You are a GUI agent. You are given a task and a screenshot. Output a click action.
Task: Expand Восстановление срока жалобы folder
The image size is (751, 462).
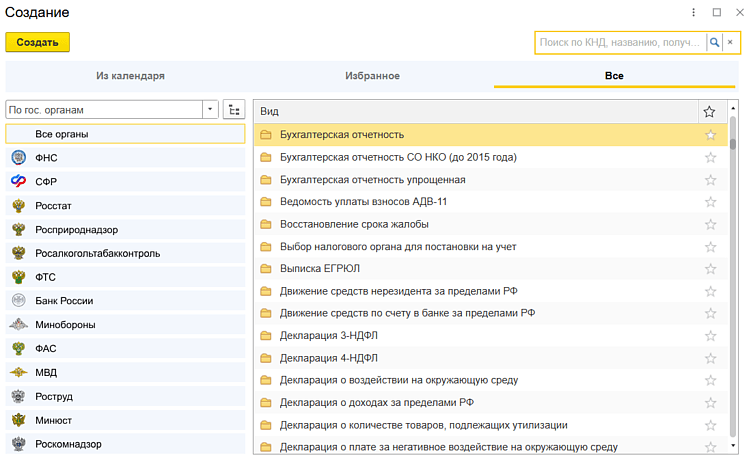click(266, 224)
